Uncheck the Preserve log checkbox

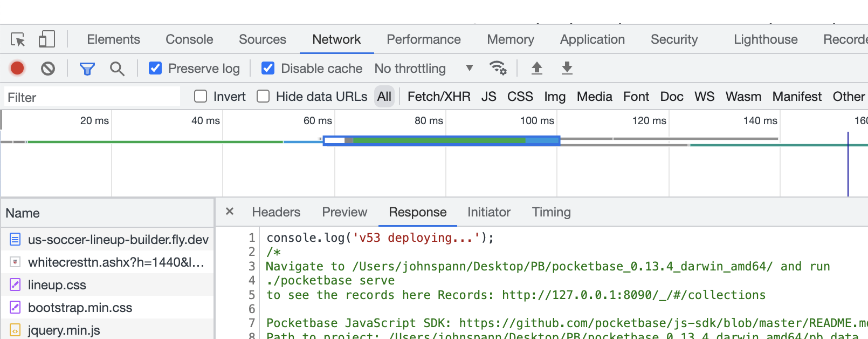(x=155, y=68)
